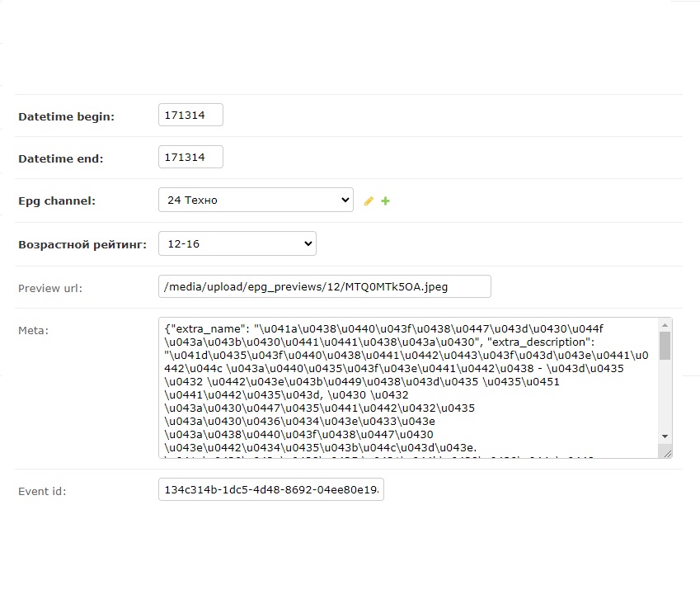
Task: Open the Возрастной рейтинг dropdown showing 12-16
Action: (x=237, y=243)
